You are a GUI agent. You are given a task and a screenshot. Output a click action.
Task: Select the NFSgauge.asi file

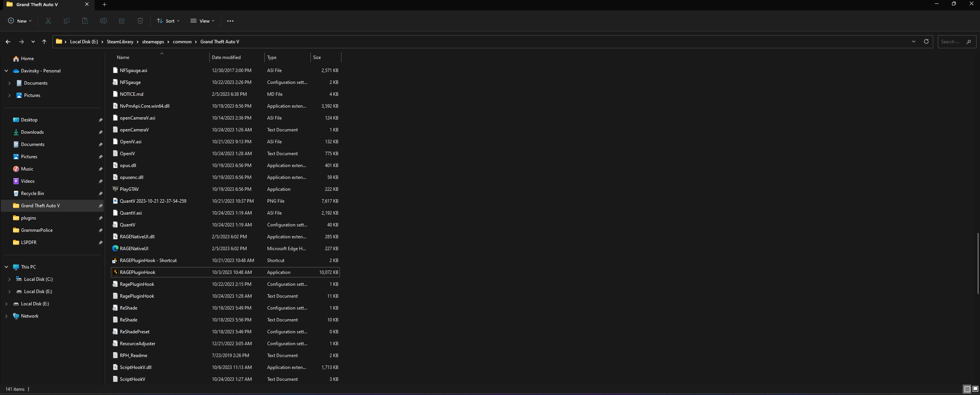225,70
